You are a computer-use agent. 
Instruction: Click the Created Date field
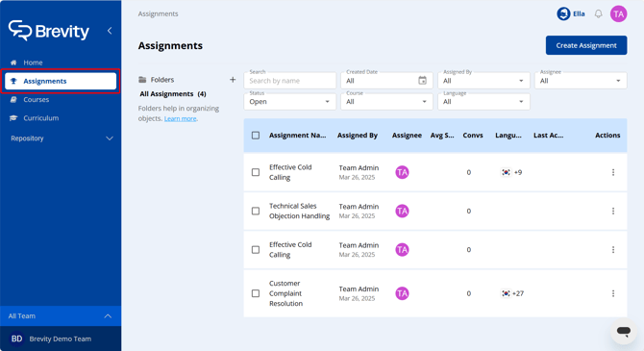tap(386, 81)
